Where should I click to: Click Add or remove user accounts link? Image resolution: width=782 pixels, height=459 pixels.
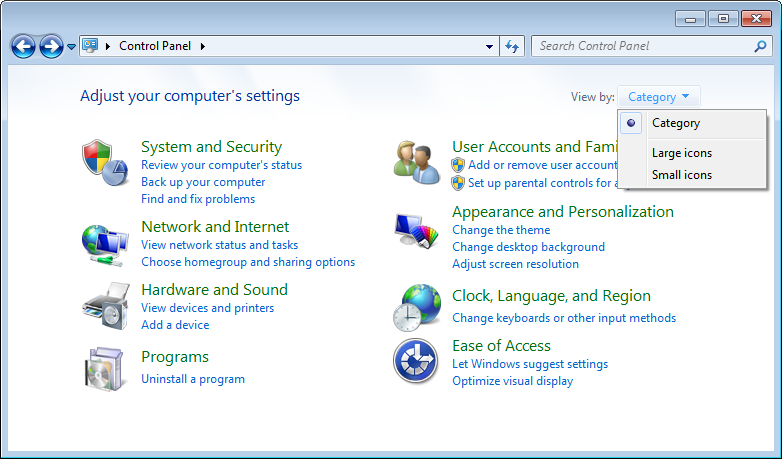(543, 165)
